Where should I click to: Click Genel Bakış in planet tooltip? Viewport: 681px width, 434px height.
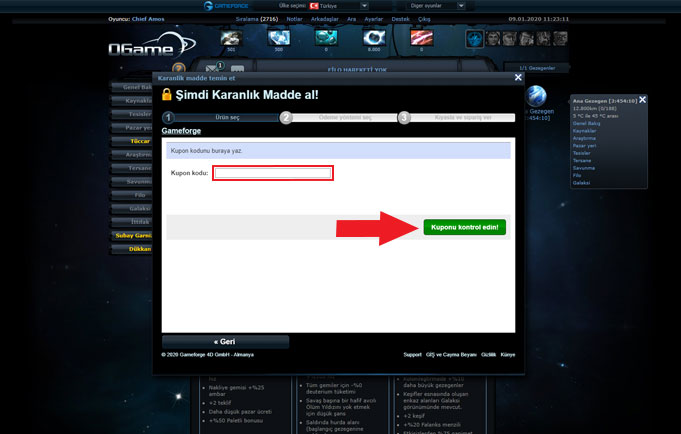click(x=586, y=123)
